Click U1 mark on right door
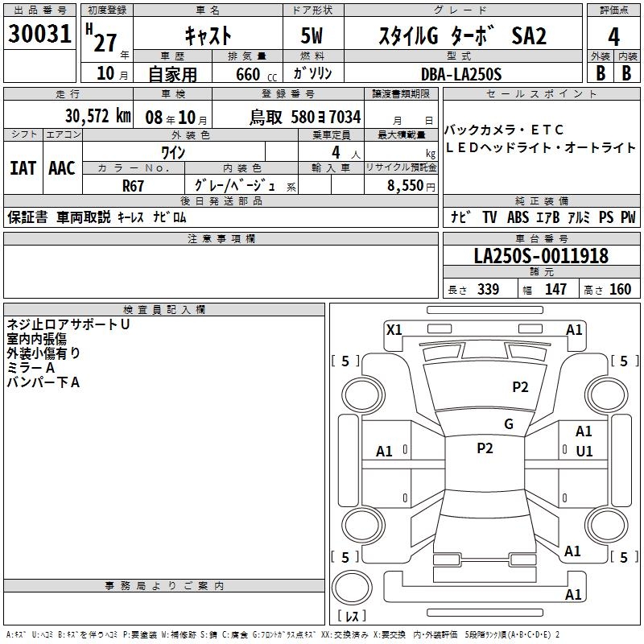Screen dimensions: 644x644 (584, 452)
